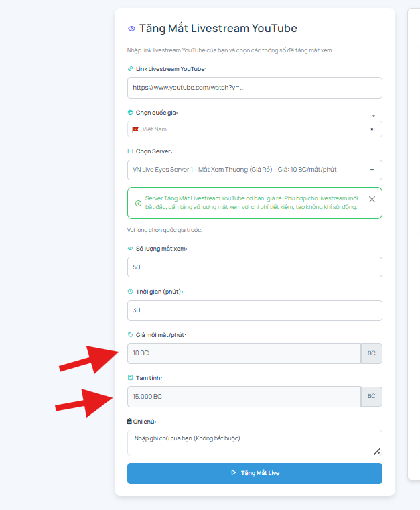This screenshot has height=510, width=420.
Task: Click the calculator icon beside Tạm tính
Action: 131,377
